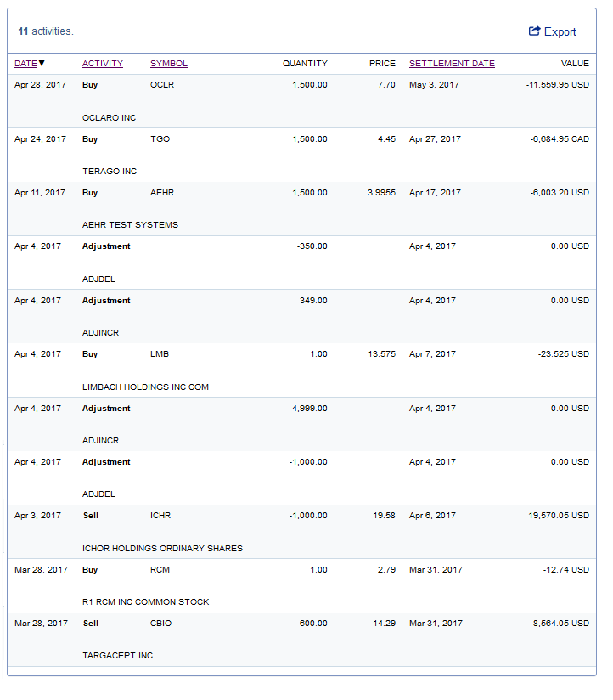Click the 11 activities count text

[x=46, y=31]
